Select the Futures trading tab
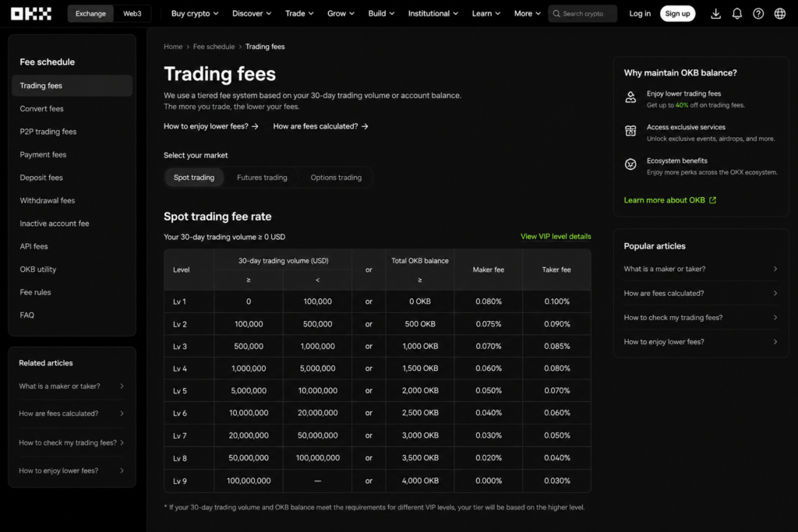The height and width of the screenshot is (532, 798). pyautogui.click(x=262, y=178)
